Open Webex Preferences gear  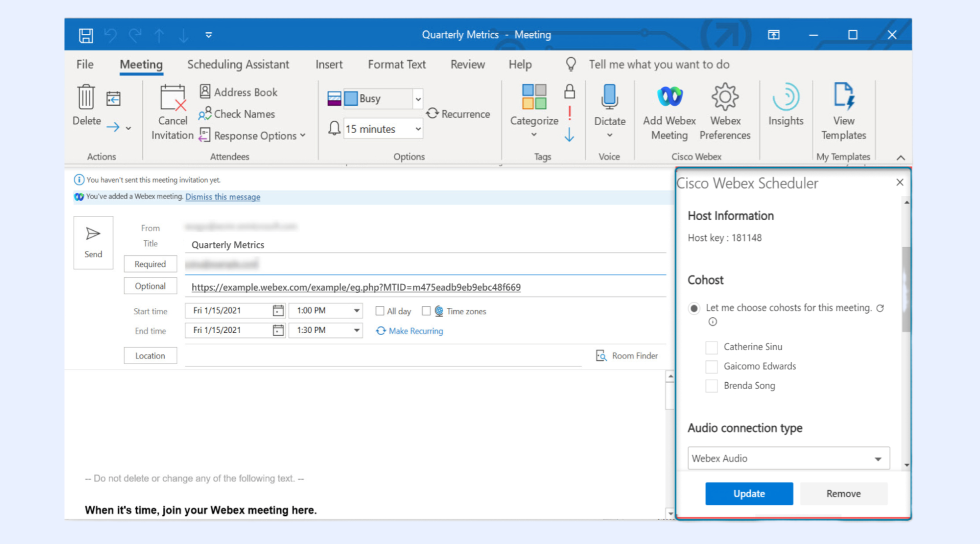(725, 97)
